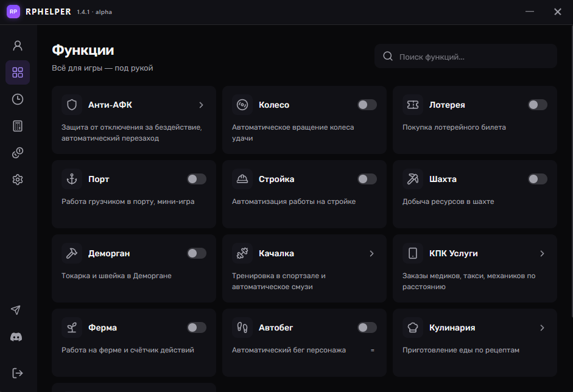Switch on the Шахта toggle
The width and height of the screenshot is (573, 392).
click(538, 179)
